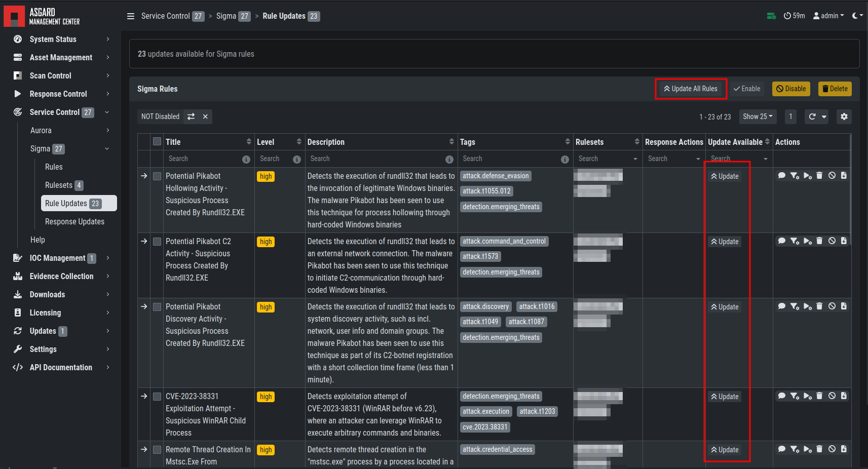Expand the Asset Management sidebar menu

pyautogui.click(x=61, y=57)
